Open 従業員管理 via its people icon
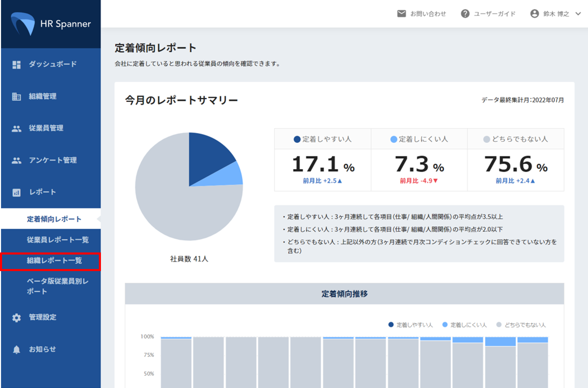The width and height of the screenshot is (588, 388). pyautogui.click(x=16, y=128)
